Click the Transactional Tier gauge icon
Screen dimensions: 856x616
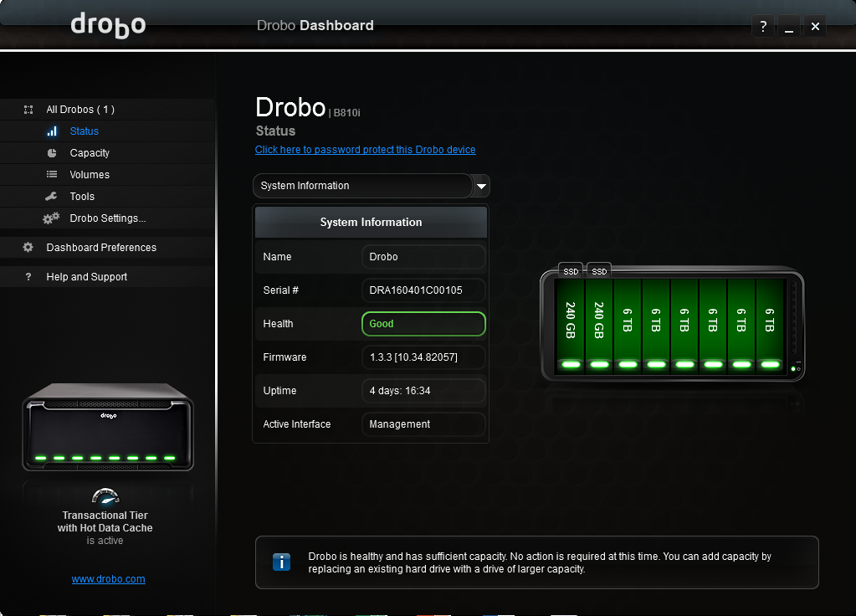105,495
